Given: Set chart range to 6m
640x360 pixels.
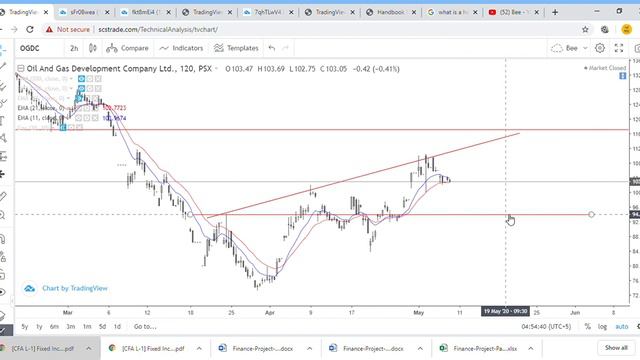Looking at the screenshot, I should [x=54, y=327].
